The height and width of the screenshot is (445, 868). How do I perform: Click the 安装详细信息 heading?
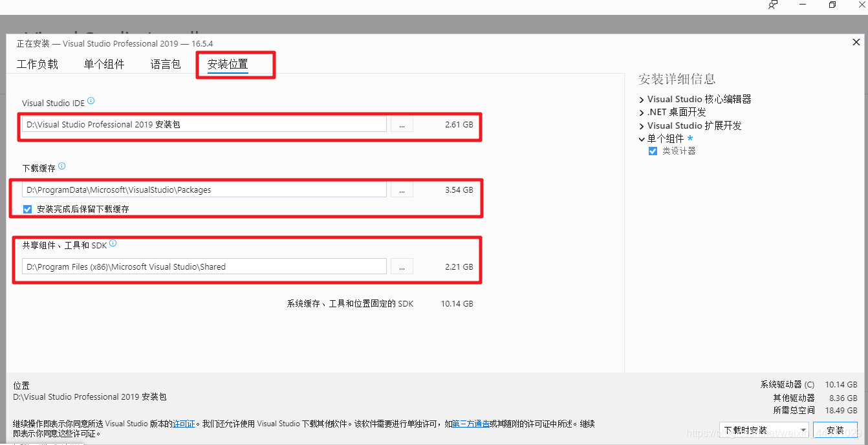tap(677, 80)
